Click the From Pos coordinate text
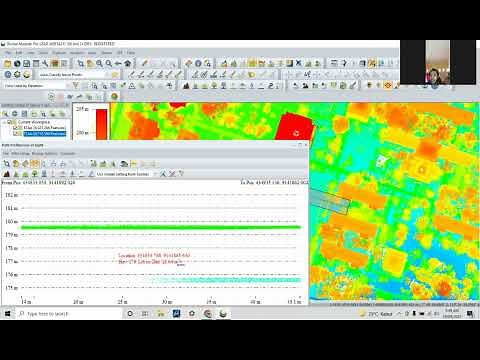Screen dimensions: 480x360 [39, 182]
